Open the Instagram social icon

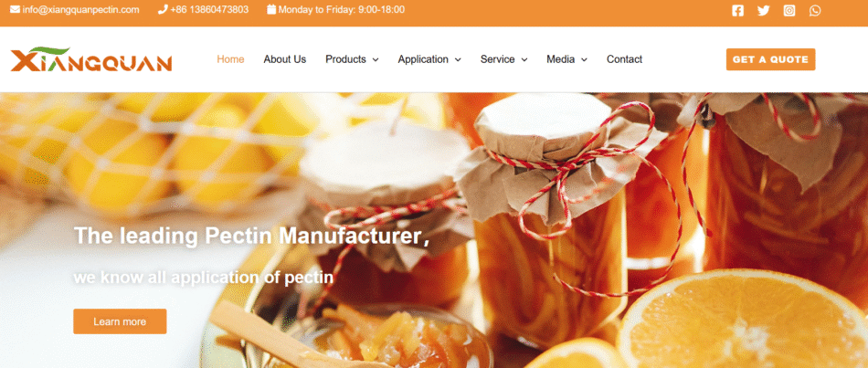pyautogui.click(x=789, y=11)
